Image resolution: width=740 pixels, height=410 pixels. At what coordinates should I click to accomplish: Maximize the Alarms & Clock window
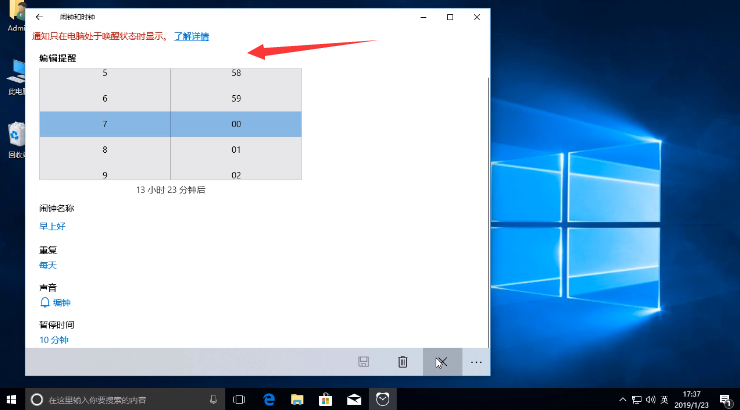[x=450, y=17]
